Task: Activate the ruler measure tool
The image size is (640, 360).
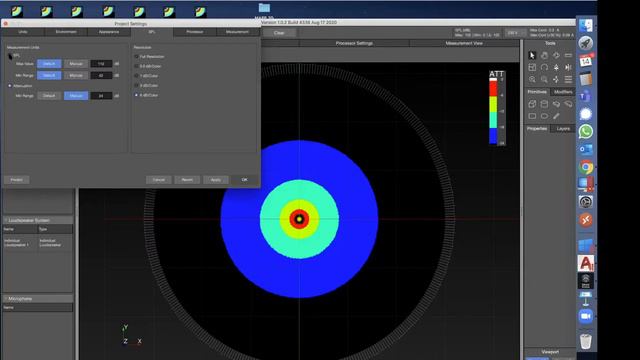Action: (568, 55)
